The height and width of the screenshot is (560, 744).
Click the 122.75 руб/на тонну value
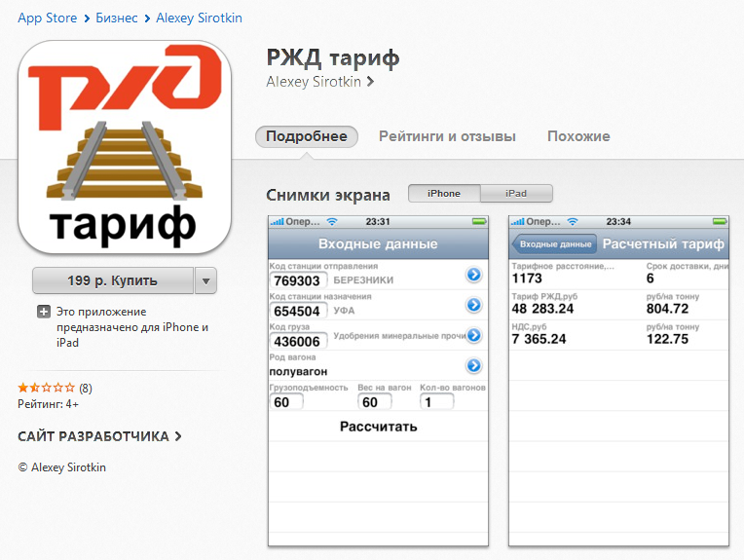click(667, 339)
